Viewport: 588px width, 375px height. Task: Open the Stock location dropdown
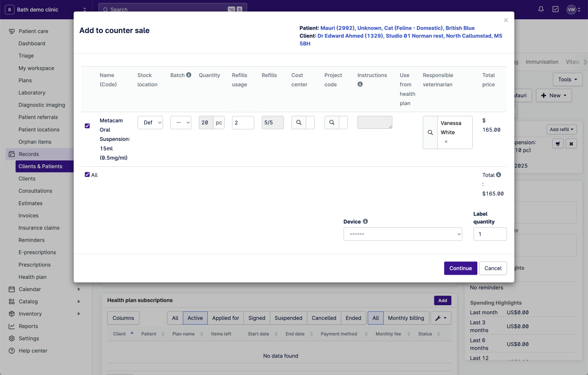pyautogui.click(x=150, y=123)
